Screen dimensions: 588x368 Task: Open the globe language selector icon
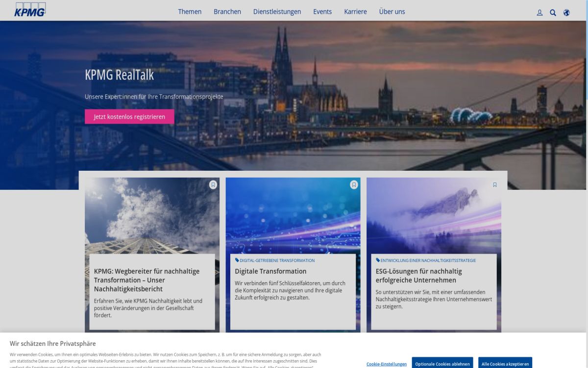[x=566, y=13]
